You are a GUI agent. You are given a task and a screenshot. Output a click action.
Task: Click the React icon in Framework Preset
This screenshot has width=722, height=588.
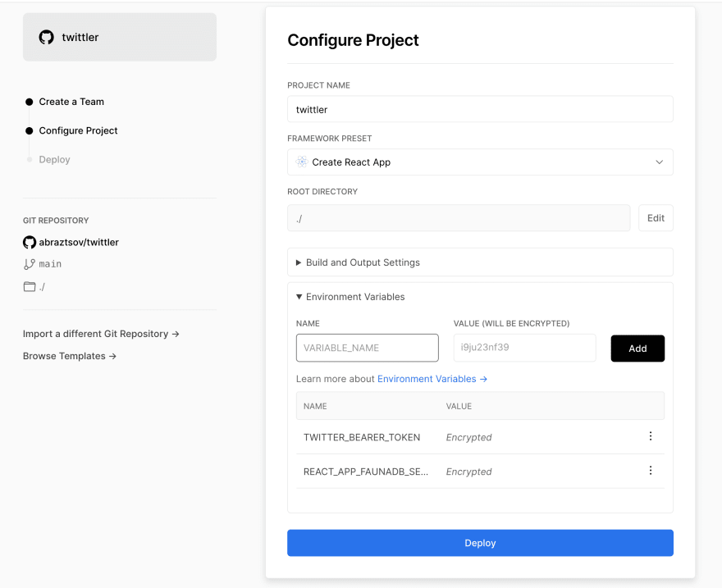point(302,162)
